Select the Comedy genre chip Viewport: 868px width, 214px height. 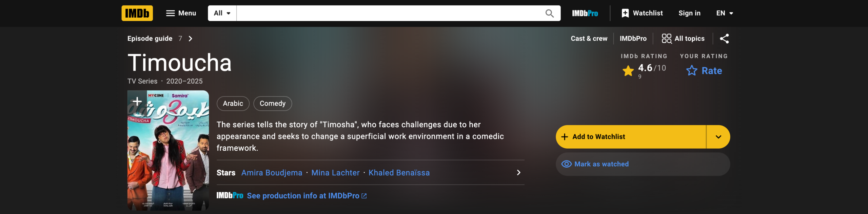pyautogui.click(x=273, y=104)
